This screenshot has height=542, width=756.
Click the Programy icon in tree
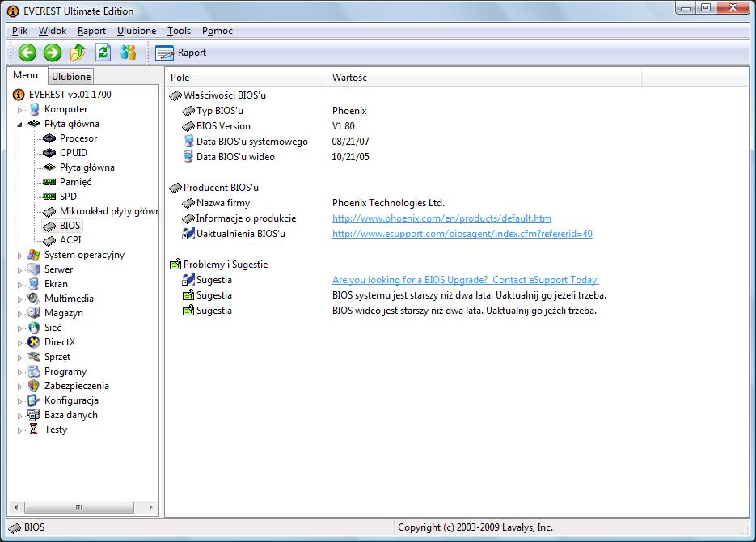coord(34,371)
